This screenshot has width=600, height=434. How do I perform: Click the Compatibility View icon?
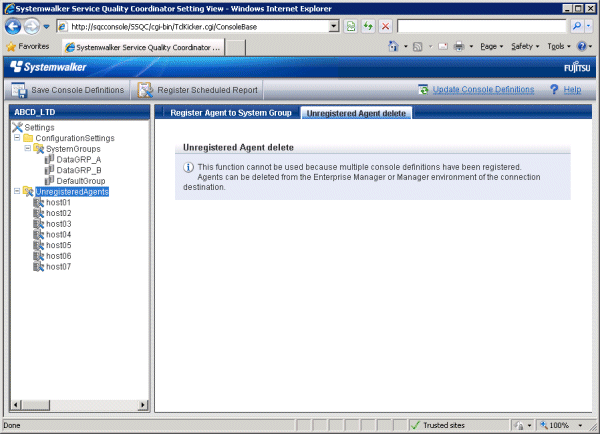pos(351,26)
